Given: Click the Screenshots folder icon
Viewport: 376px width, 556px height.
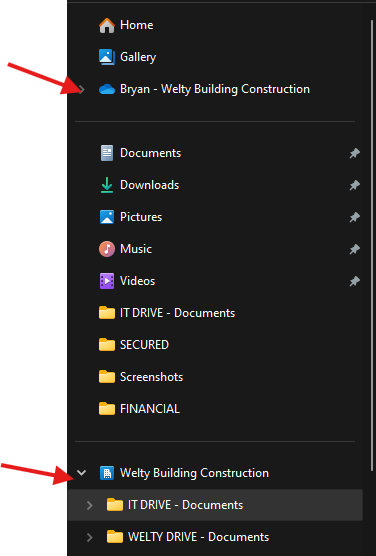Looking at the screenshot, I should tap(107, 377).
